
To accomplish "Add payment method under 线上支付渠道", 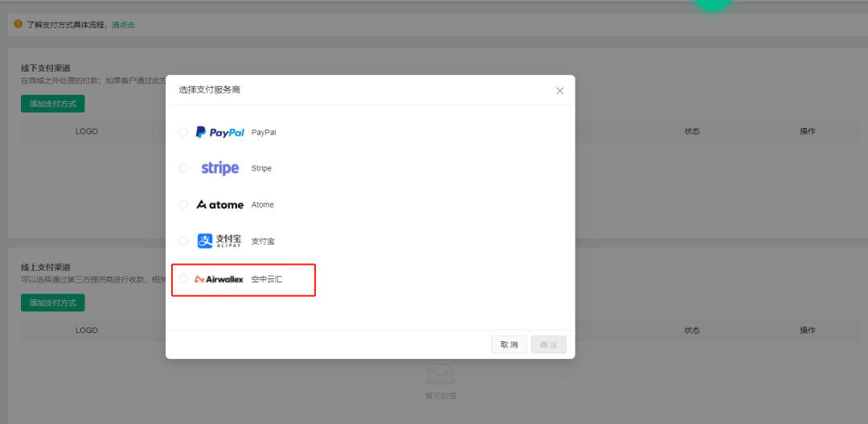I will [x=52, y=303].
